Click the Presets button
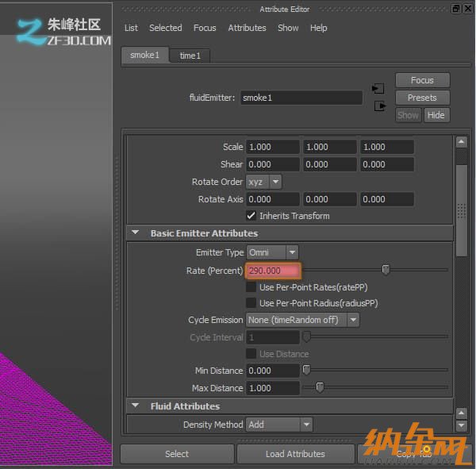 click(422, 98)
